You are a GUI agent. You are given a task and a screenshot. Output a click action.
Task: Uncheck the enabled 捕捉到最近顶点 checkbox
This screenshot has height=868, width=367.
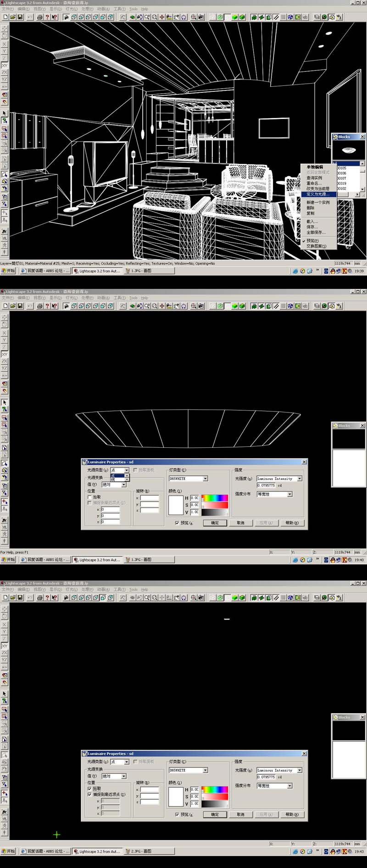(x=89, y=794)
